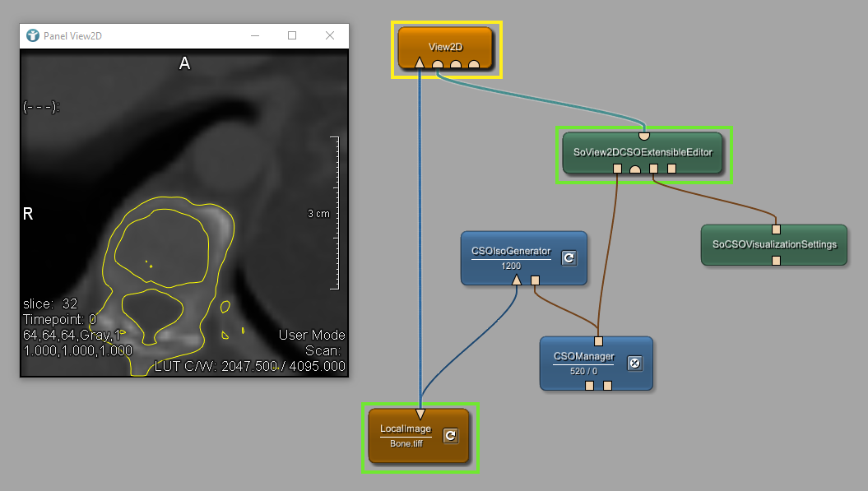Click View2D triangle image input connector
Viewport: 868px width, 491px height.
[420, 63]
